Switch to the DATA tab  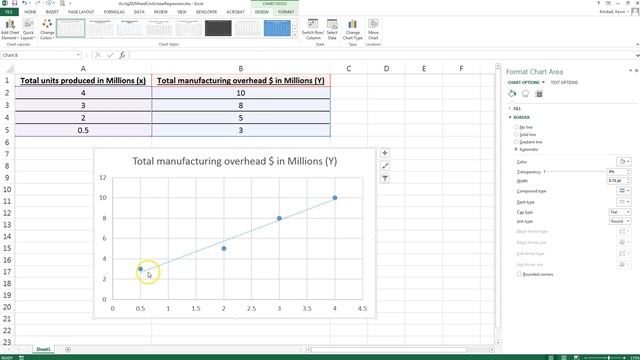click(x=139, y=12)
